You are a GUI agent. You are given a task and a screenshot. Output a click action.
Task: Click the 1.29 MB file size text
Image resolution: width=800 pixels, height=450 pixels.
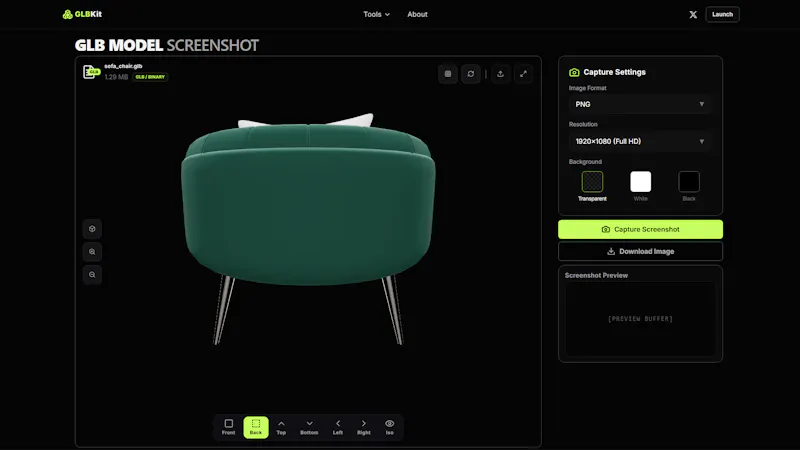[116, 77]
